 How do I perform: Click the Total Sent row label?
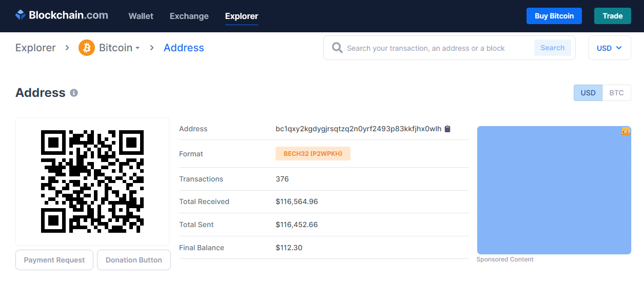(x=197, y=225)
